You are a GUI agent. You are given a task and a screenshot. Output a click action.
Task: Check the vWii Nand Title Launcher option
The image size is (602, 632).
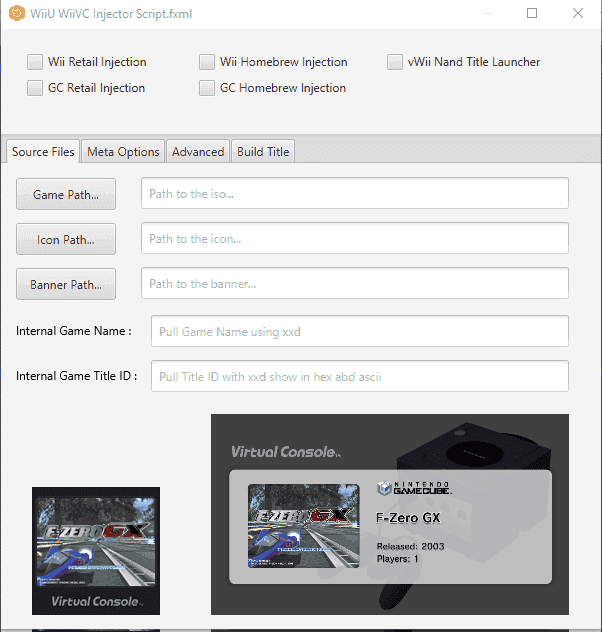click(x=395, y=62)
